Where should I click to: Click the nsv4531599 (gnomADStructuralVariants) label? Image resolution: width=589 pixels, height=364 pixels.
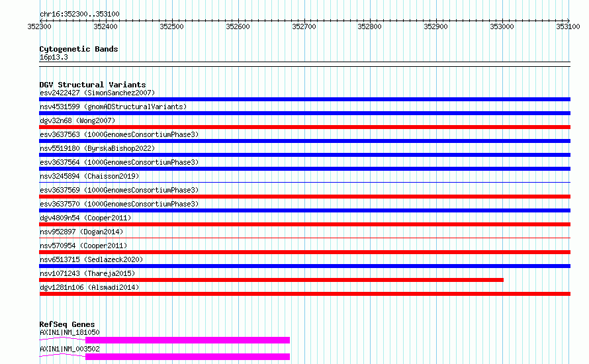click(113, 107)
